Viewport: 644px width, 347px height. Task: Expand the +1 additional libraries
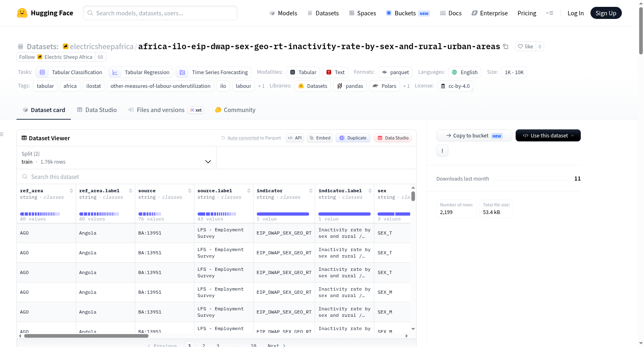pyautogui.click(x=406, y=86)
